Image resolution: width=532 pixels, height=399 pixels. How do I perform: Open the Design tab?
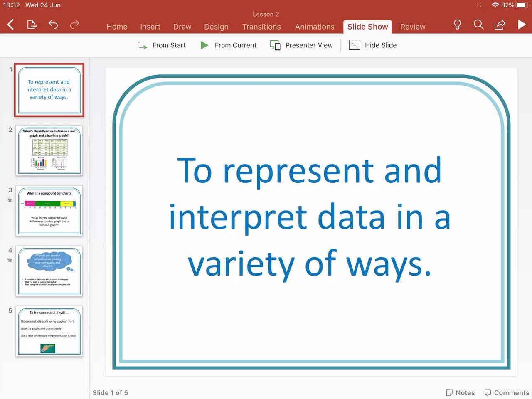pyautogui.click(x=216, y=27)
